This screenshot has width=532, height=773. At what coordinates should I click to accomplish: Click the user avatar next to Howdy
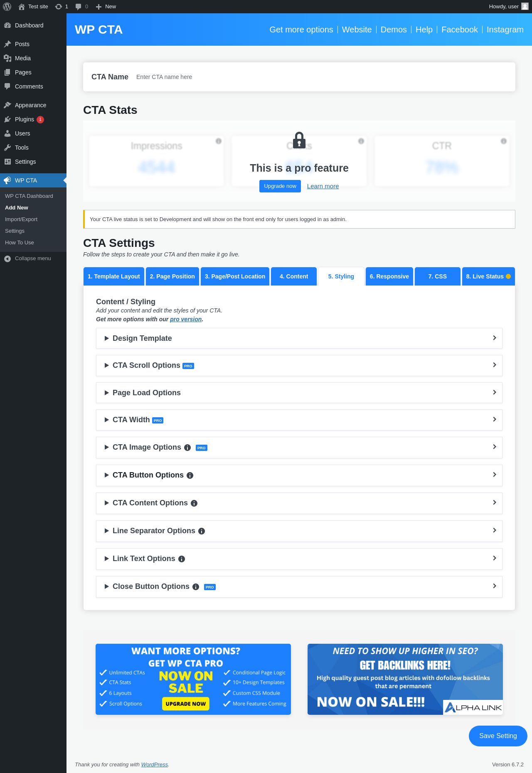click(525, 6)
